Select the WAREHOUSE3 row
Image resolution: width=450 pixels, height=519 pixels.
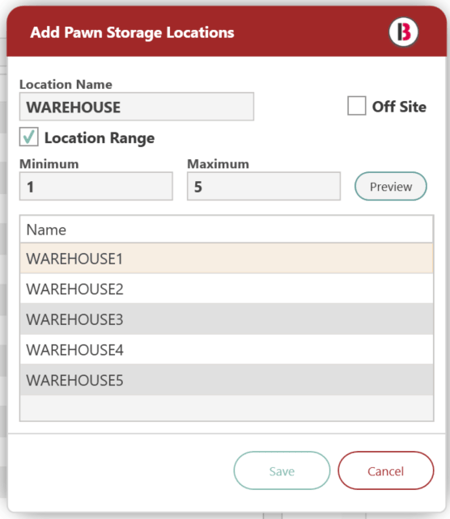click(226, 319)
